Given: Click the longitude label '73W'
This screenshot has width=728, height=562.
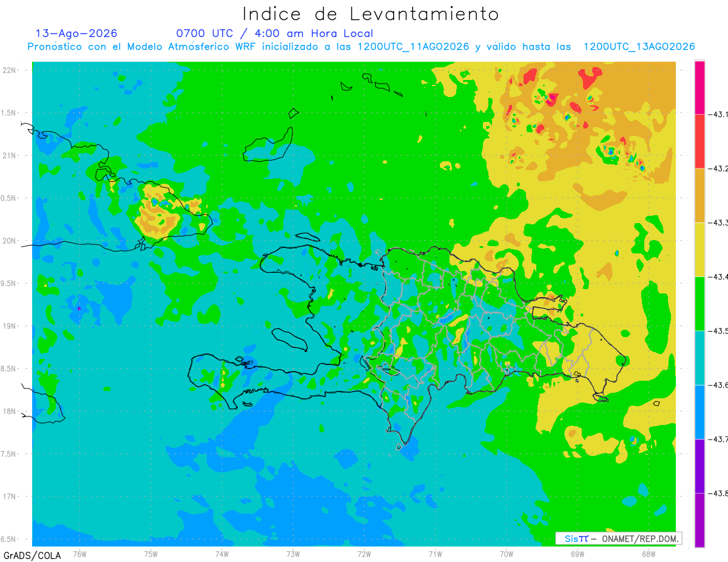Looking at the screenshot, I should [293, 554].
